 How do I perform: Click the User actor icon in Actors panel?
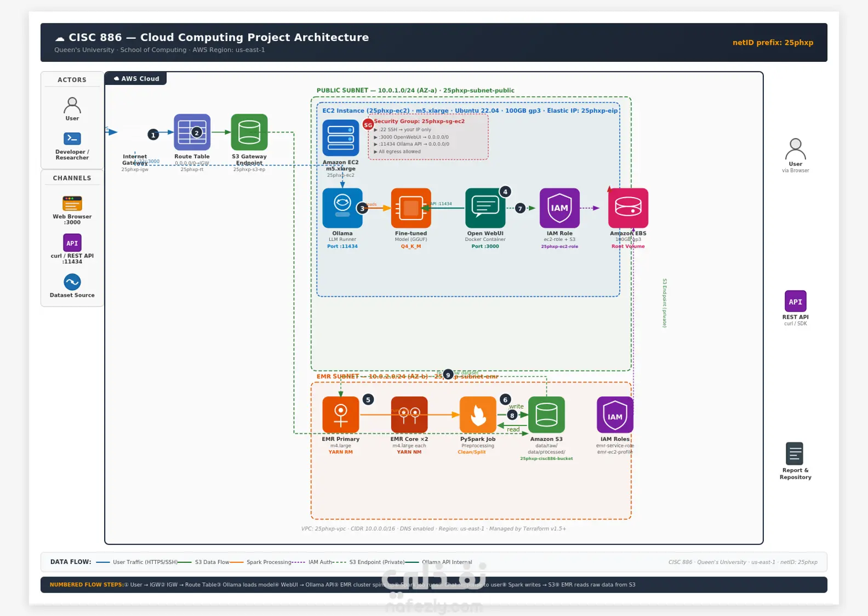(x=72, y=105)
